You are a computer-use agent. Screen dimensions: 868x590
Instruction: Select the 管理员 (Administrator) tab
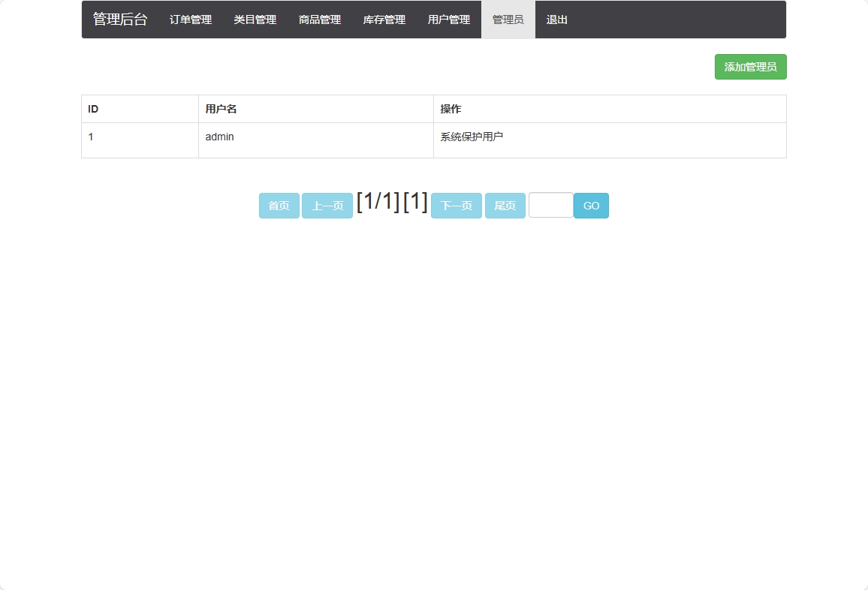pyautogui.click(x=508, y=20)
